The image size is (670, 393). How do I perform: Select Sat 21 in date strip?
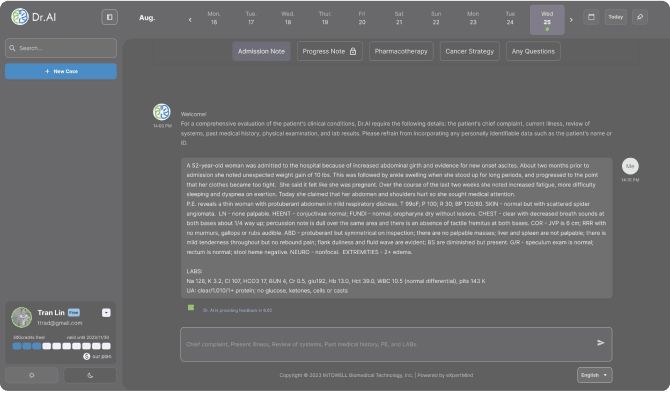click(x=399, y=18)
